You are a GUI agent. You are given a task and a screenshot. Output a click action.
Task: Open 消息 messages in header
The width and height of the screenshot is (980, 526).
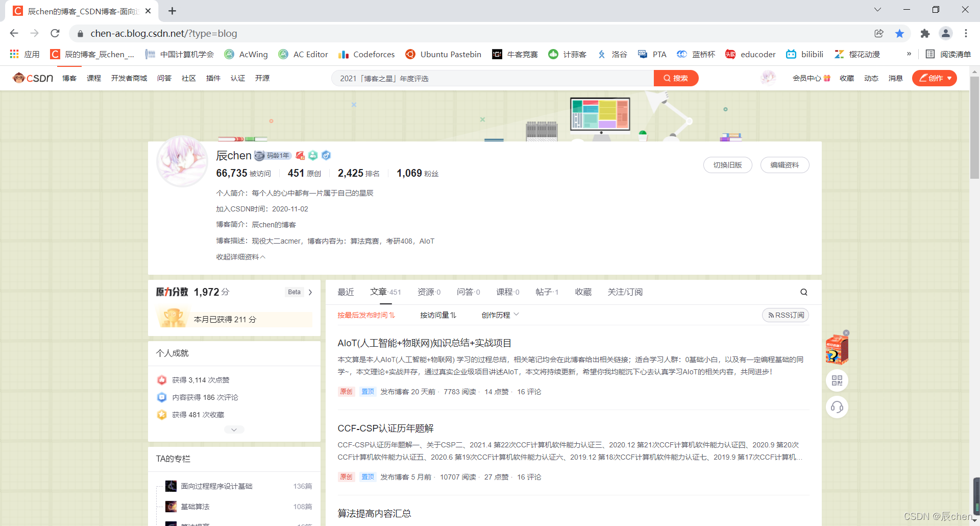coord(896,78)
